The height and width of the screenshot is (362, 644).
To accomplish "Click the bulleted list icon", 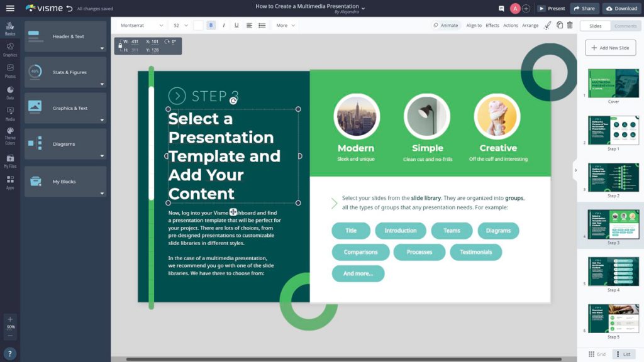I will pos(262,25).
